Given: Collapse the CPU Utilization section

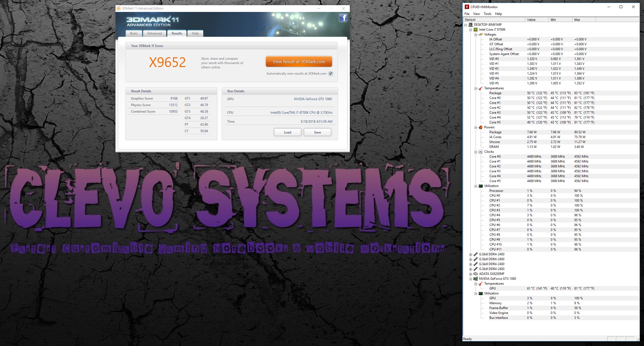Looking at the screenshot, I should click(x=476, y=186).
